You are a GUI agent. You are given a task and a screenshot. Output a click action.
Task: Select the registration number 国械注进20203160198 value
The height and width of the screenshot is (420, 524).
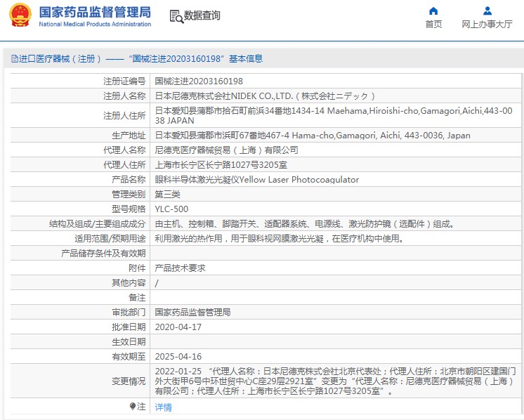(199, 81)
